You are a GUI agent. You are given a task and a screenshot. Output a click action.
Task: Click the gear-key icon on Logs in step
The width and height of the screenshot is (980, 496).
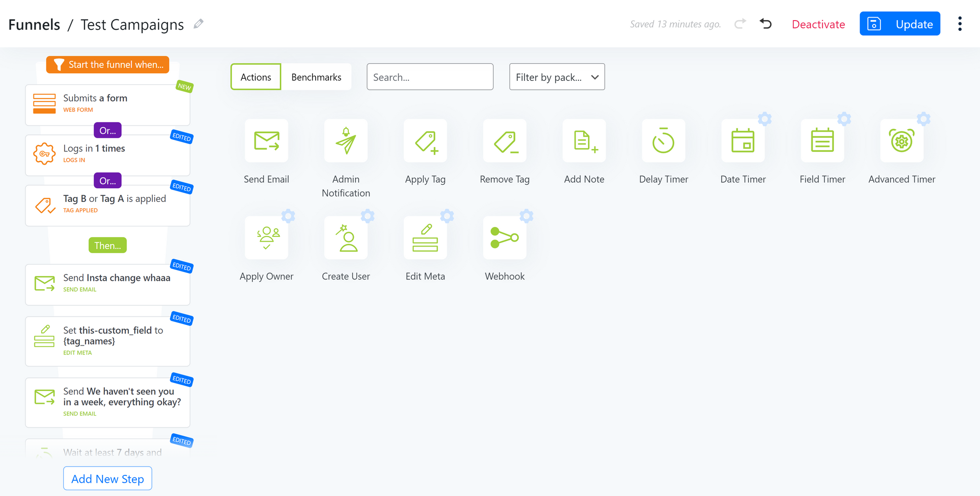44,154
